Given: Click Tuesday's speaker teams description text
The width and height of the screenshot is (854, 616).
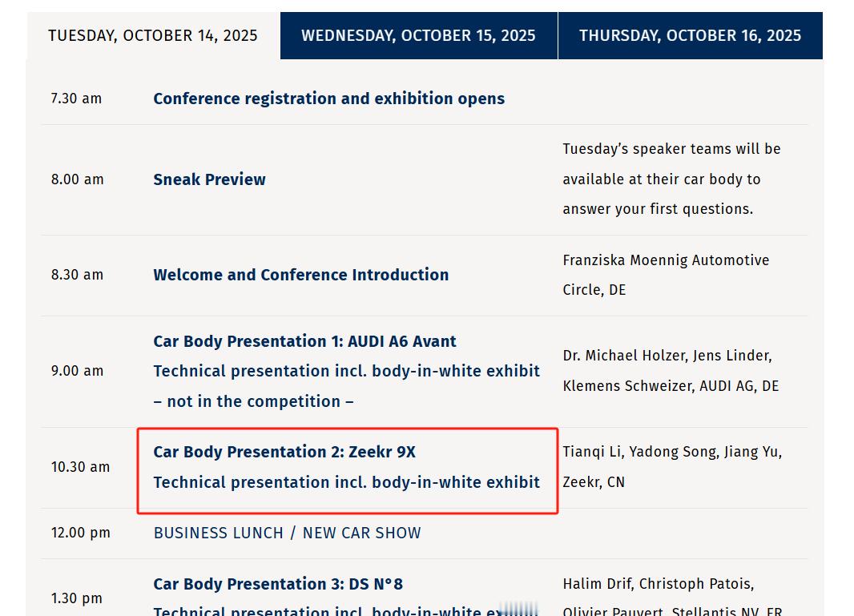Looking at the screenshot, I should [671, 179].
